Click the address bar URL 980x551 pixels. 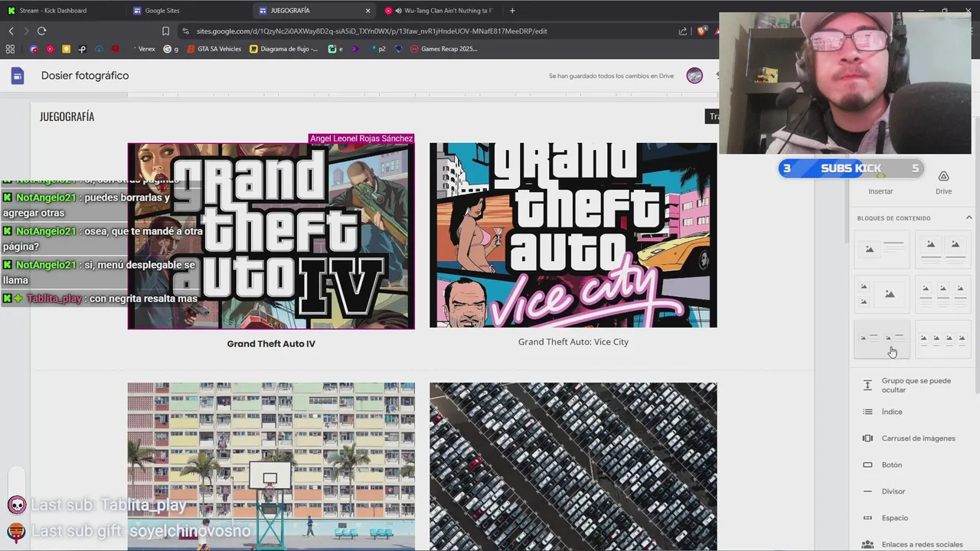[x=371, y=31]
